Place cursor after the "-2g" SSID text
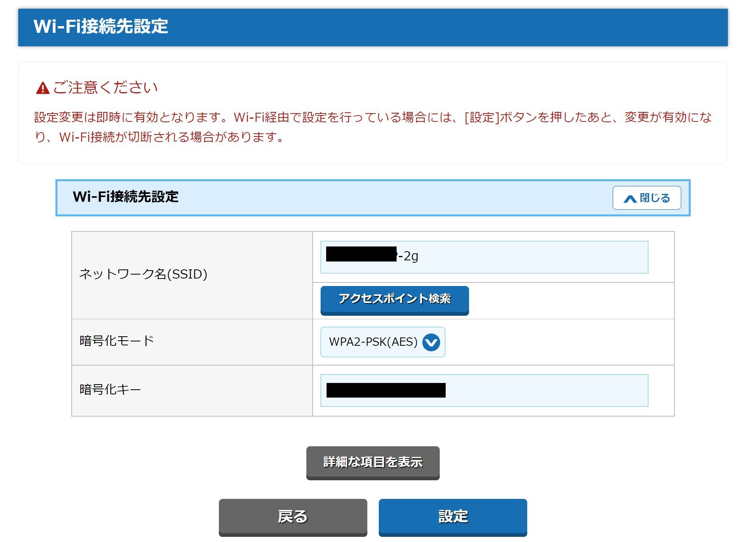 [x=420, y=257]
